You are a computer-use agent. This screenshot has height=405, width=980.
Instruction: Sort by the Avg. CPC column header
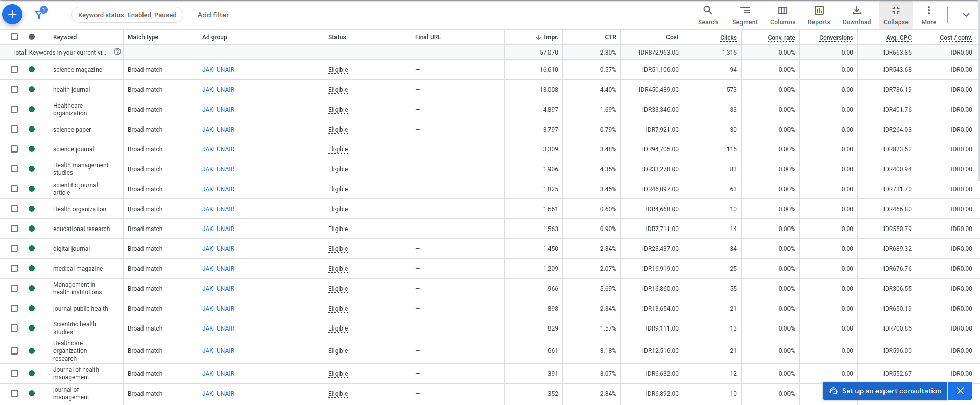coord(898,37)
